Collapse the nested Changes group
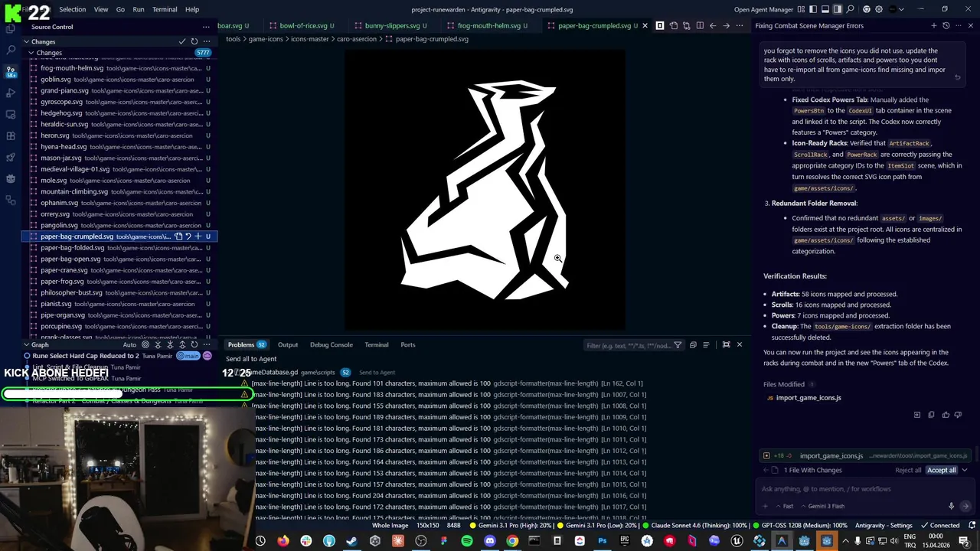The image size is (980, 551). [x=31, y=53]
